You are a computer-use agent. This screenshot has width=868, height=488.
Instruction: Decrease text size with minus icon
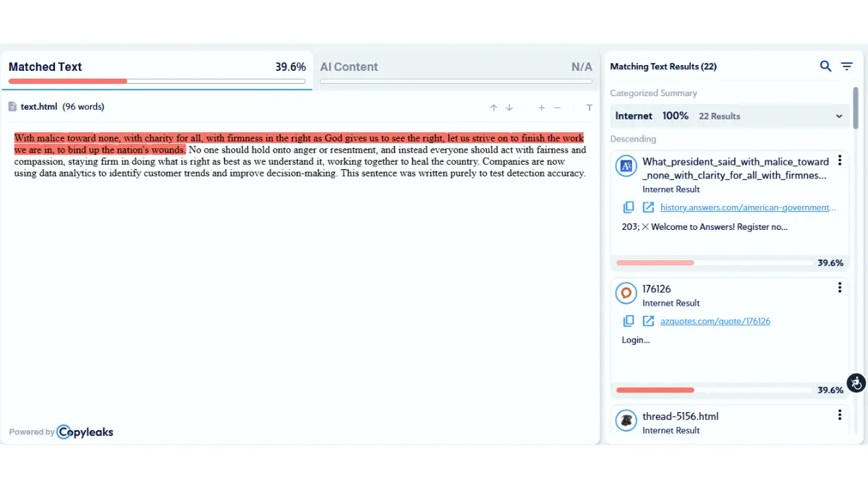[x=557, y=108]
